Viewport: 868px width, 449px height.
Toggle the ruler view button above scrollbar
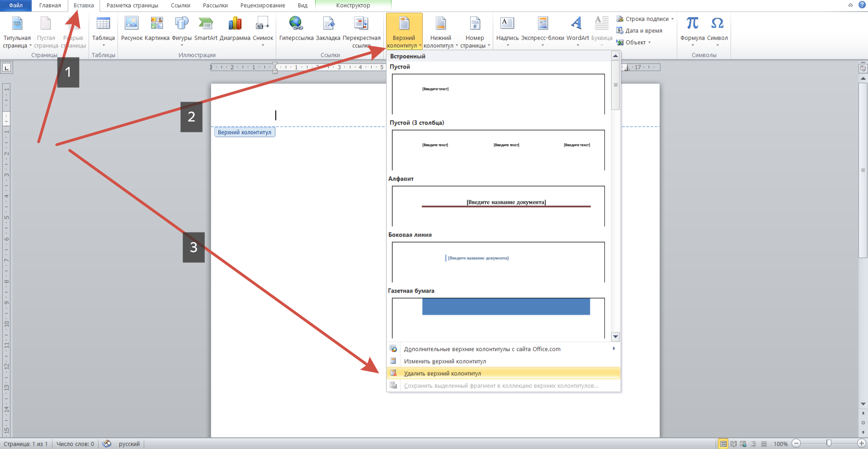pos(863,68)
